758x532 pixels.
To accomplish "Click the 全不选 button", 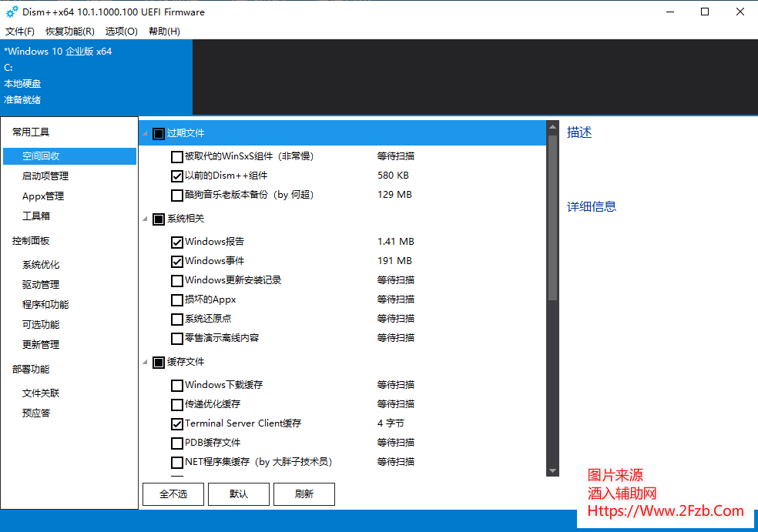I will [x=173, y=494].
